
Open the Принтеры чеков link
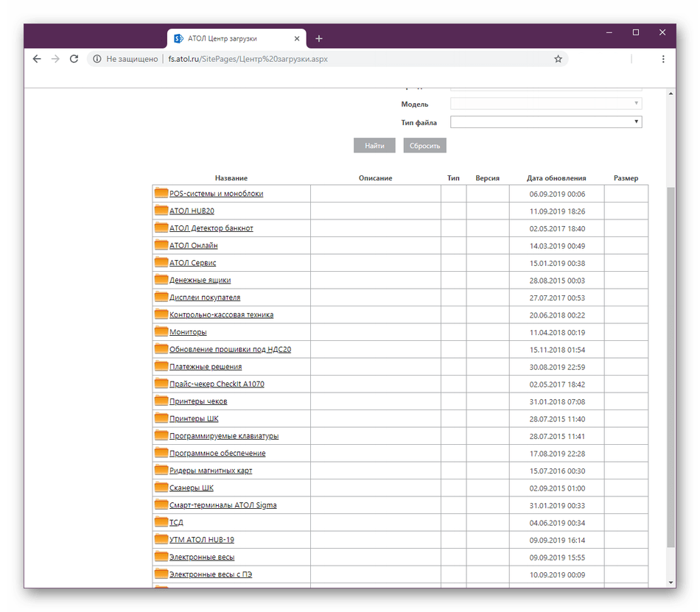click(x=198, y=401)
